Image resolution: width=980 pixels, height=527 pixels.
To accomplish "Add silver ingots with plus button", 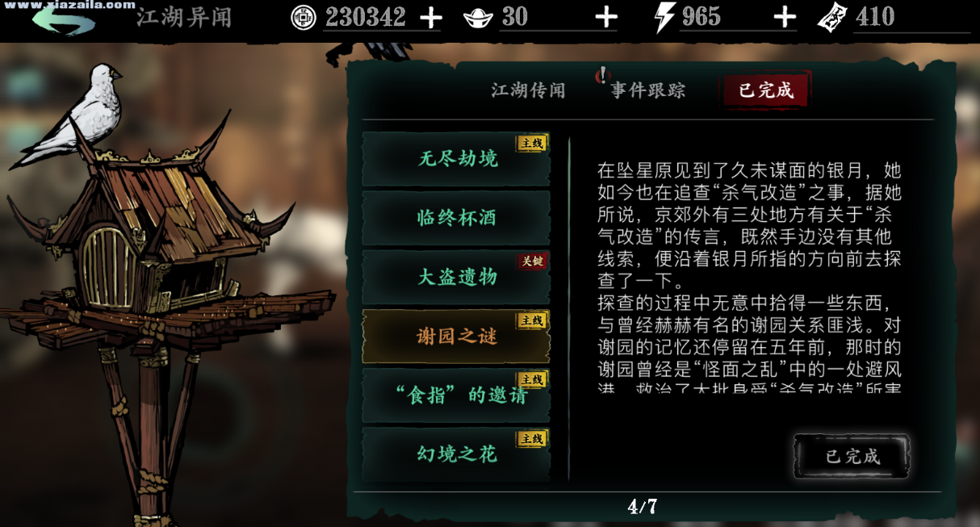I will (606, 18).
